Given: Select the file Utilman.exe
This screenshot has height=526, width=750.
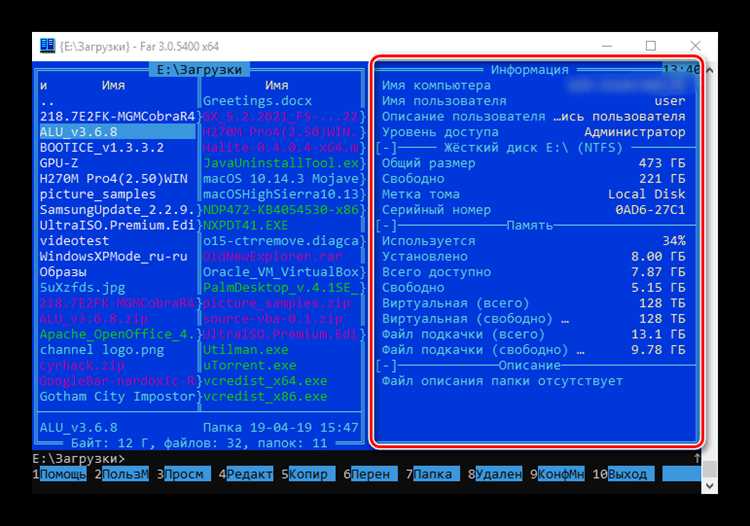Looking at the screenshot, I should [246, 350].
